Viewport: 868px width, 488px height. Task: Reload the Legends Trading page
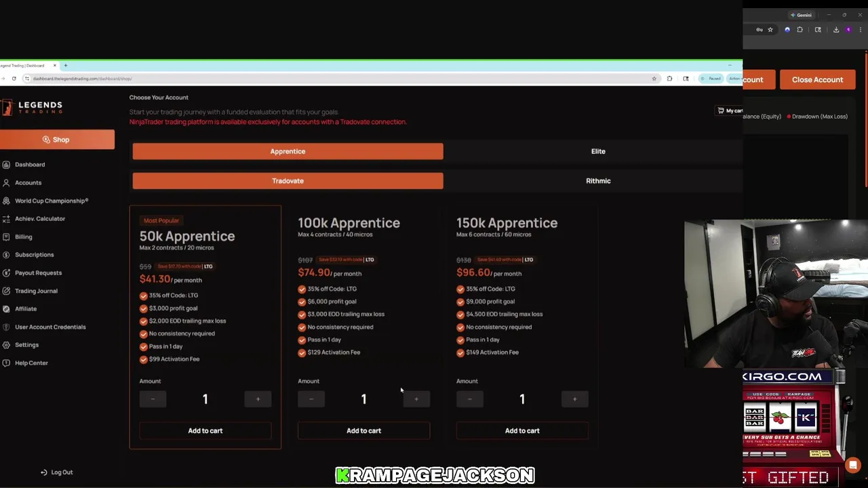14,79
